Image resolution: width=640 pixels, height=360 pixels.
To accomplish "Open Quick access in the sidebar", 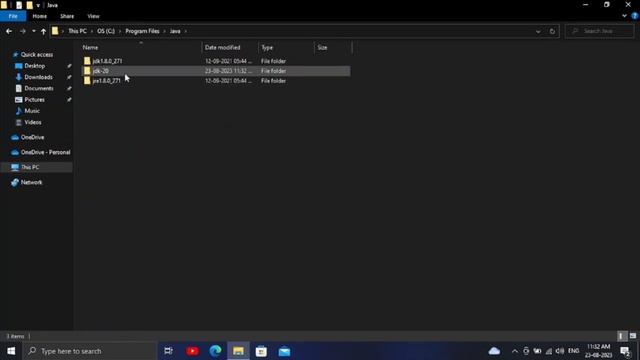I will coord(36,54).
